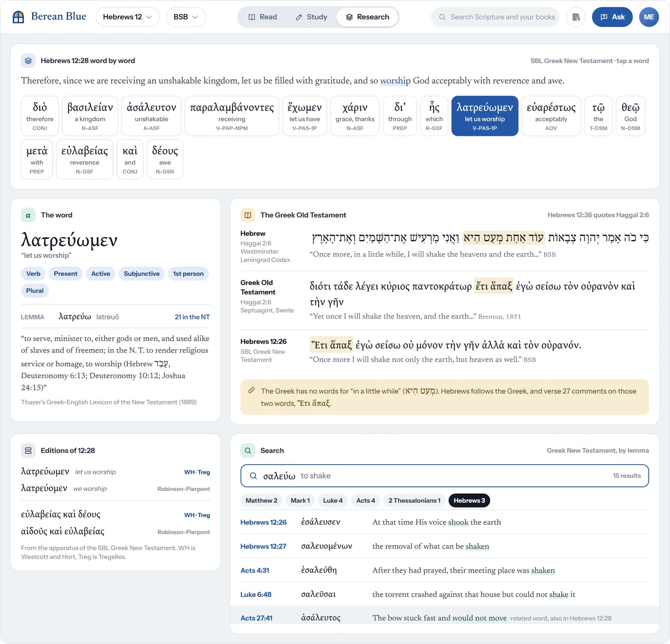Screen dimensions: 670x644
Task: Filter results by 2 Thessalonians 1
Action: [x=414, y=500]
